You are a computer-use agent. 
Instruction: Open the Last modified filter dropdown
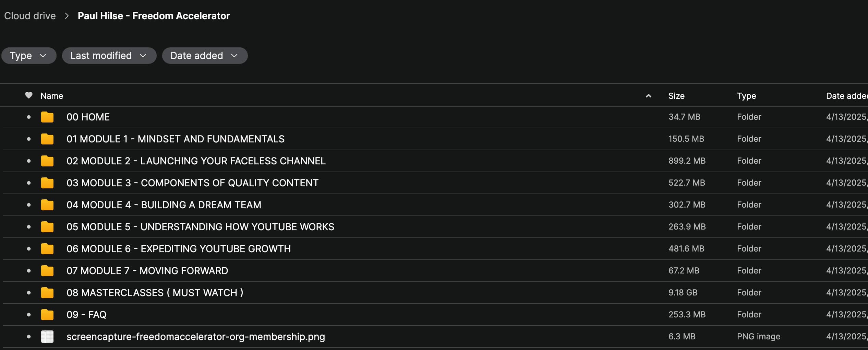pos(109,56)
